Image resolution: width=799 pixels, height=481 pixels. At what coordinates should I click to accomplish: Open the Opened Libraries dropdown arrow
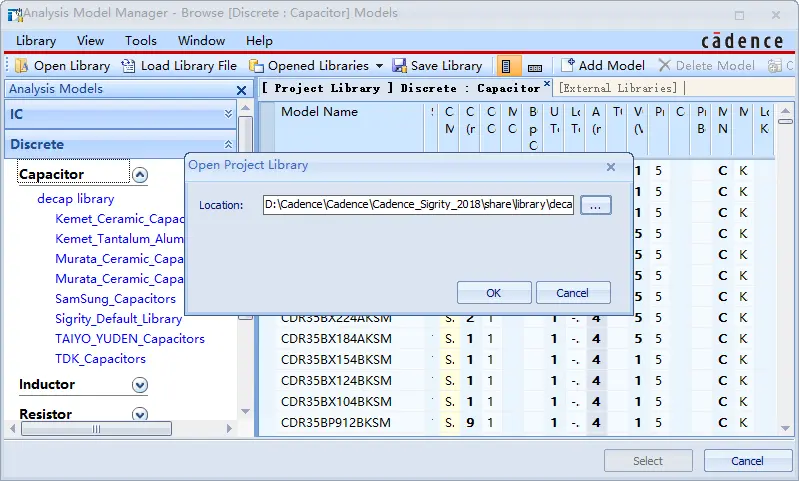point(379,66)
